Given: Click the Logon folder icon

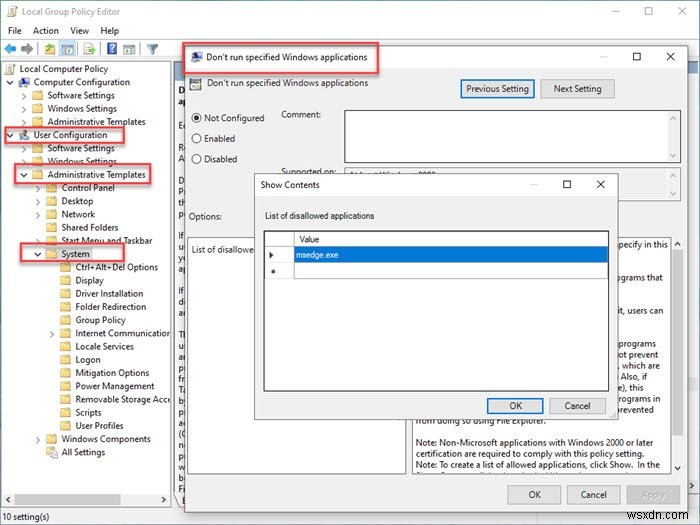Looking at the screenshot, I should pos(66,360).
